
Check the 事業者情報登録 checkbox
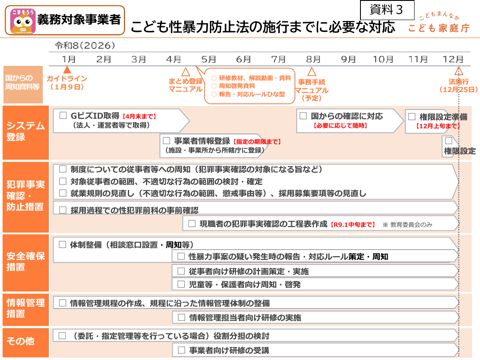166,140
